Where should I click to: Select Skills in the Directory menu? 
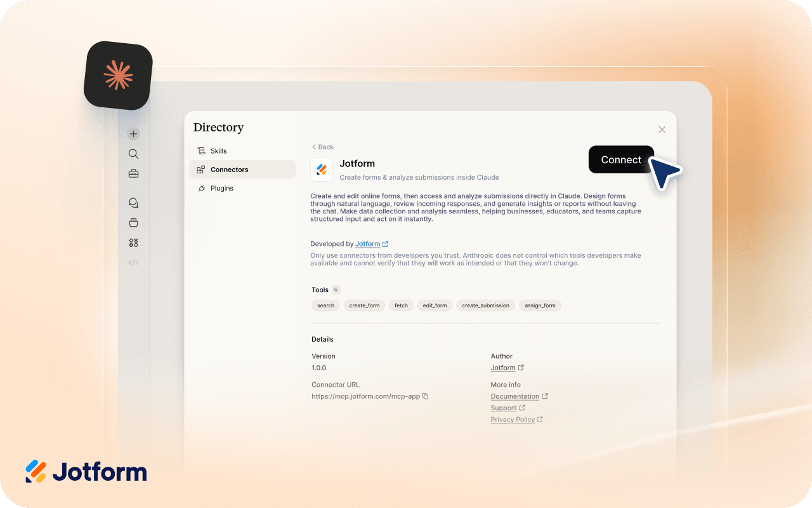[x=242, y=151]
